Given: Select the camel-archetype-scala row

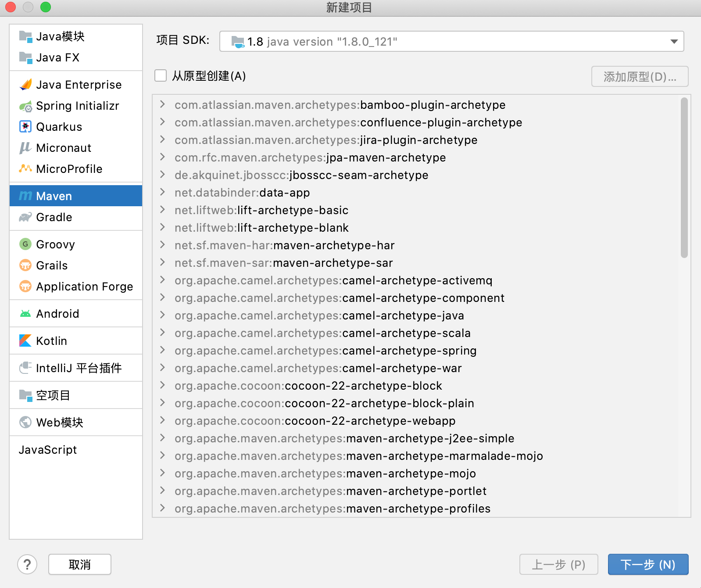Looking at the screenshot, I should (415, 333).
